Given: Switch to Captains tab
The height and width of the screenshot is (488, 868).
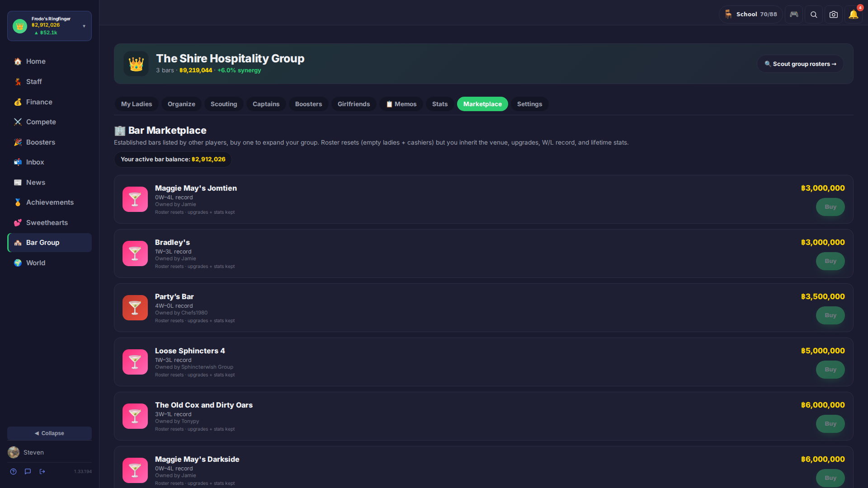Looking at the screenshot, I should pos(266,104).
